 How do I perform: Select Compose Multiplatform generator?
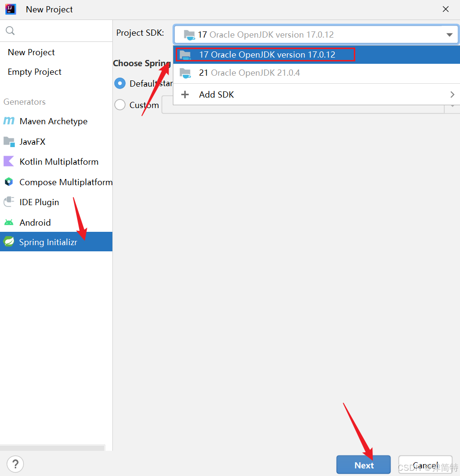(x=56, y=182)
